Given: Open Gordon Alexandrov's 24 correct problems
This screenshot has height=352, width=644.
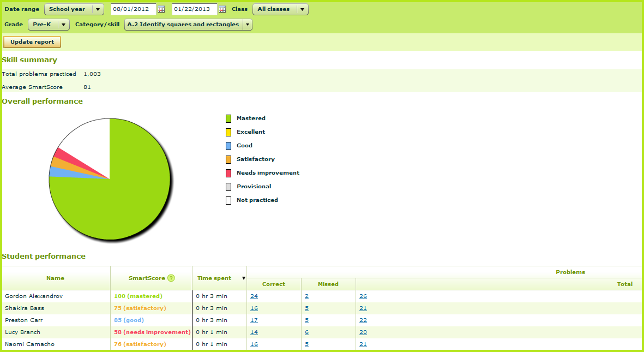Looking at the screenshot, I should (x=254, y=296).
